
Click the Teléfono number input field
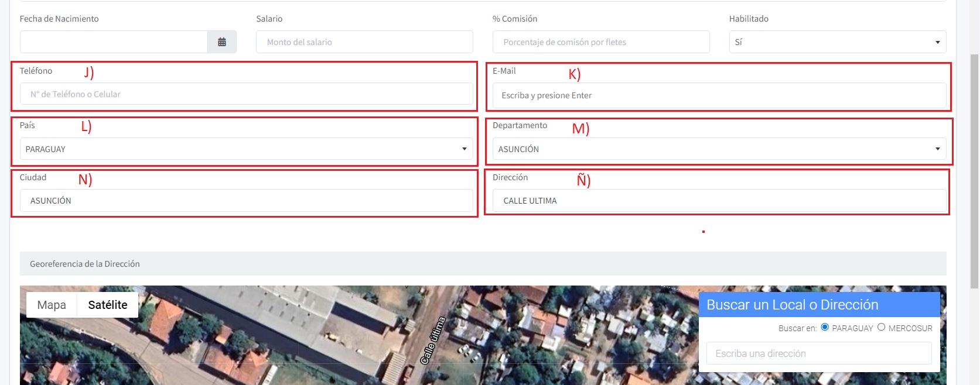click(x=246, y=94)
